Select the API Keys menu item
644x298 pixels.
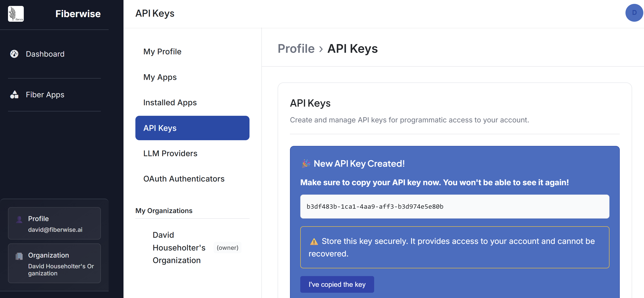click(192, 128)
